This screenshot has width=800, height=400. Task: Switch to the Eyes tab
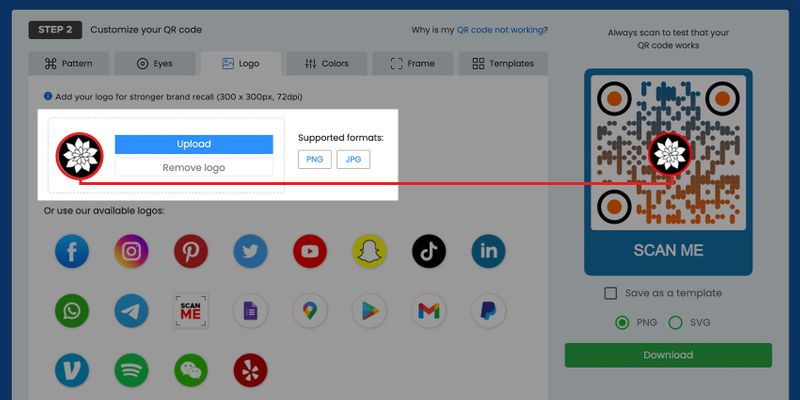pos(155,64)
